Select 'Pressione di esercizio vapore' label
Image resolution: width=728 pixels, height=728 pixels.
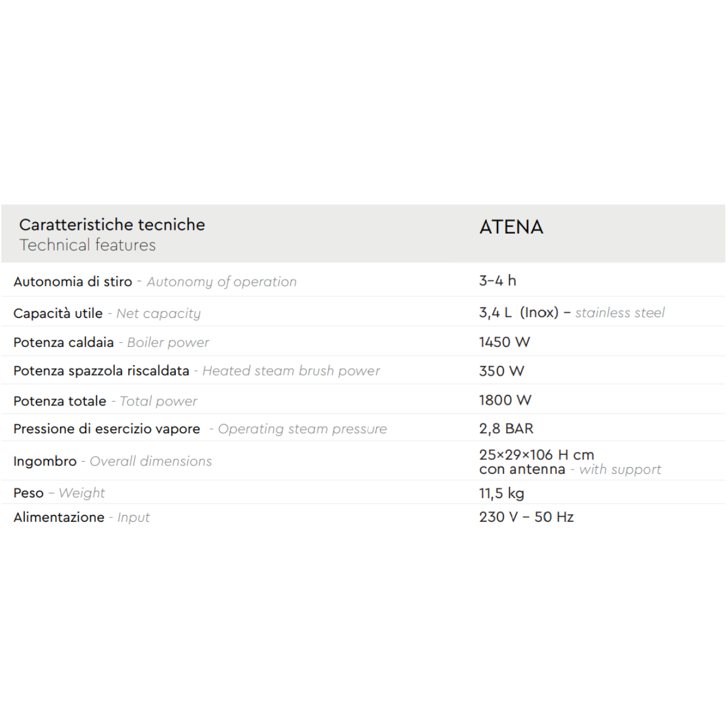pos(107,429)
